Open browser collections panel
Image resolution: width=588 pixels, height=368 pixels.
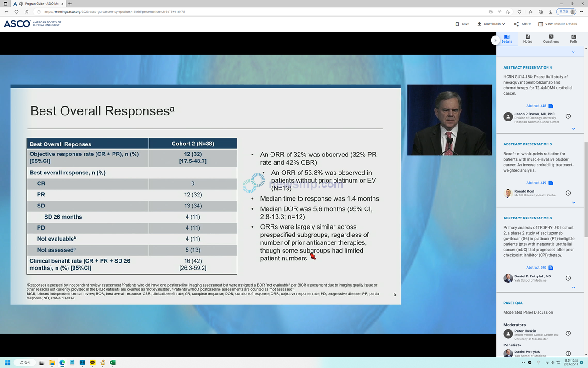point(541,11)
